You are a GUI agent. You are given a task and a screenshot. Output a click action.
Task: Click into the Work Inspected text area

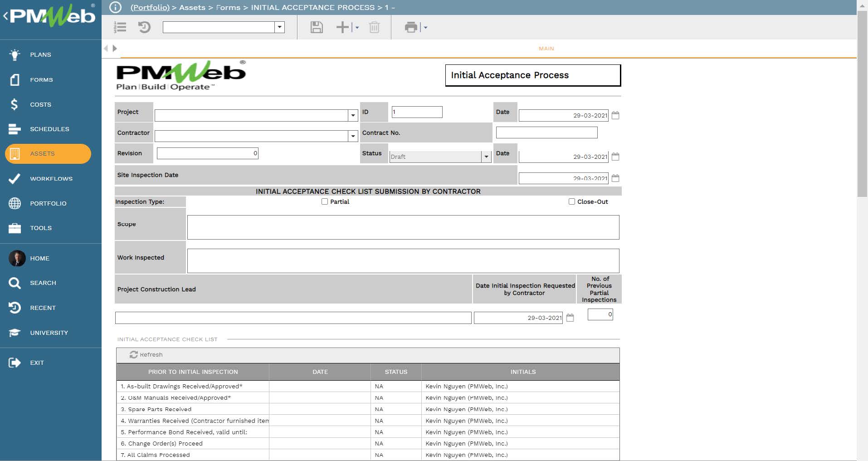(403, 261)
